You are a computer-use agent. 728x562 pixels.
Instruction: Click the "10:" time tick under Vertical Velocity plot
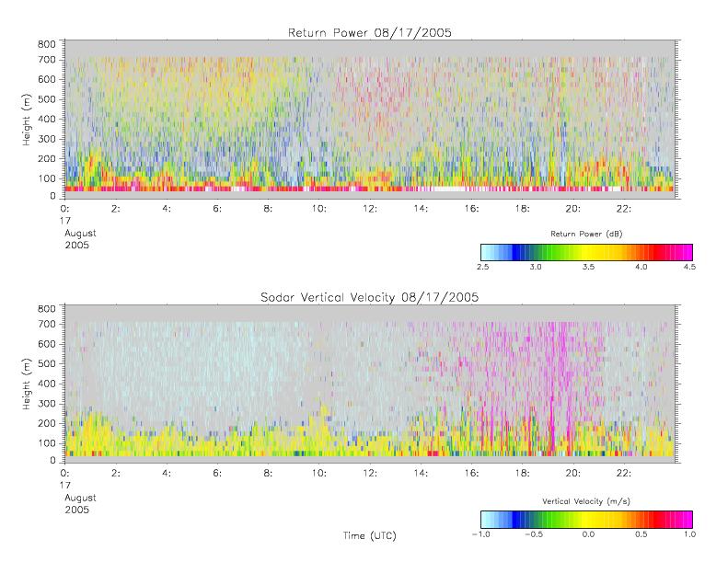(318, 474)
